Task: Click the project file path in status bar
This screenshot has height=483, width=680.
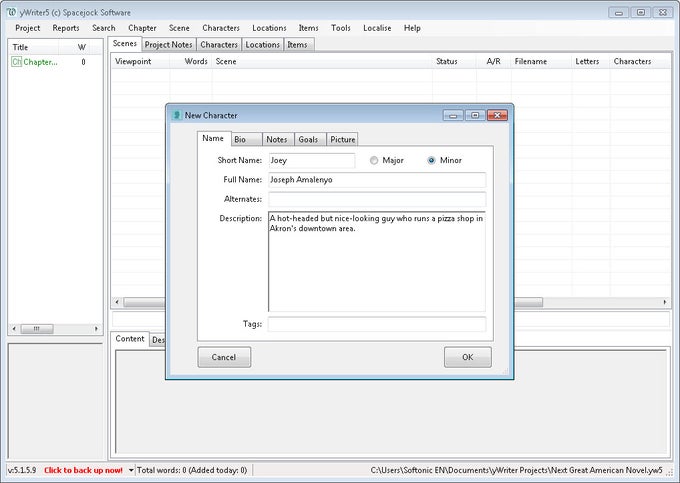Action: point(517,470)
